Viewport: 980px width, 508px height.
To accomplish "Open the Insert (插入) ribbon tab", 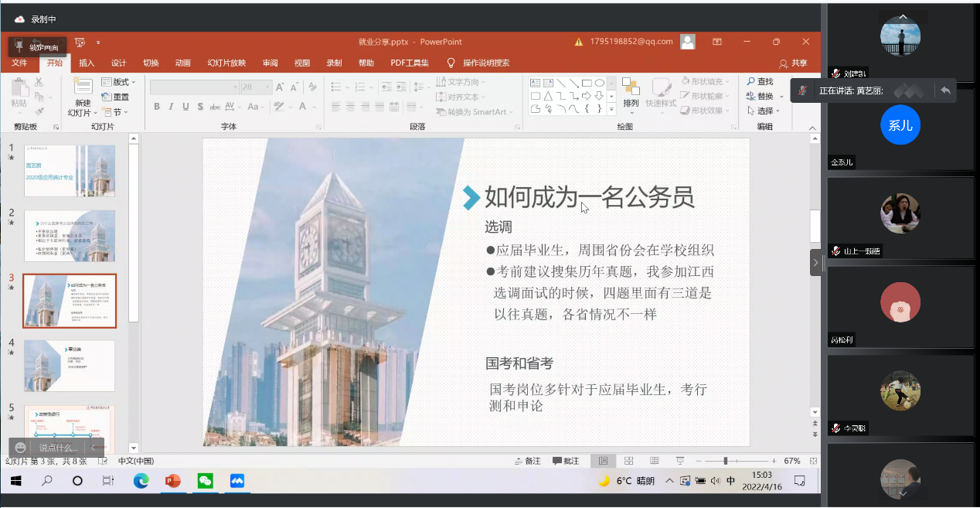I will click(87, 63).
